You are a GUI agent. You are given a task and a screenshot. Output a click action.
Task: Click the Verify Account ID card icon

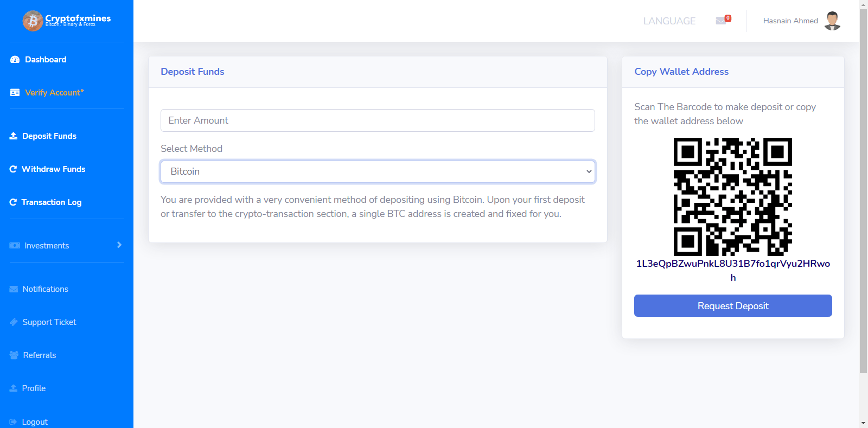[15, 93]
